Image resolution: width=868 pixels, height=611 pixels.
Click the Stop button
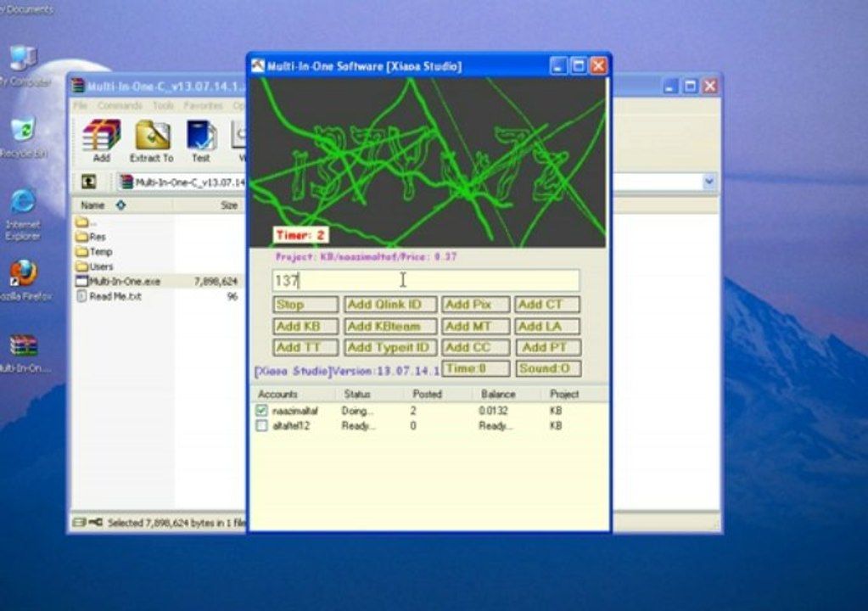pos(305,305)
